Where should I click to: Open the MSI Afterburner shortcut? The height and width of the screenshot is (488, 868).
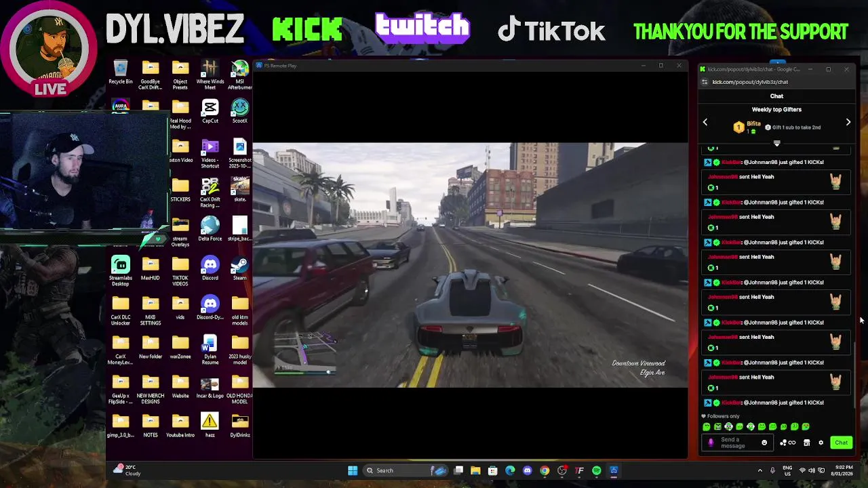(240, 75)
